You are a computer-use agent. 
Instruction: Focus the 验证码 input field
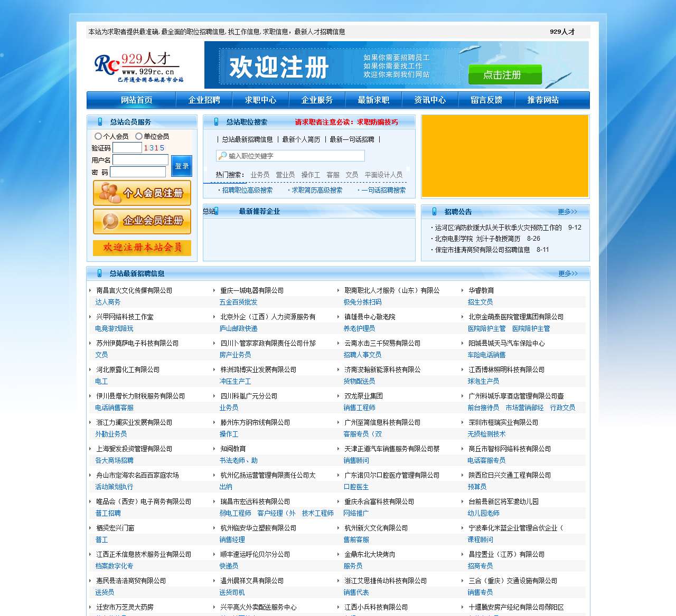(127, 148)
